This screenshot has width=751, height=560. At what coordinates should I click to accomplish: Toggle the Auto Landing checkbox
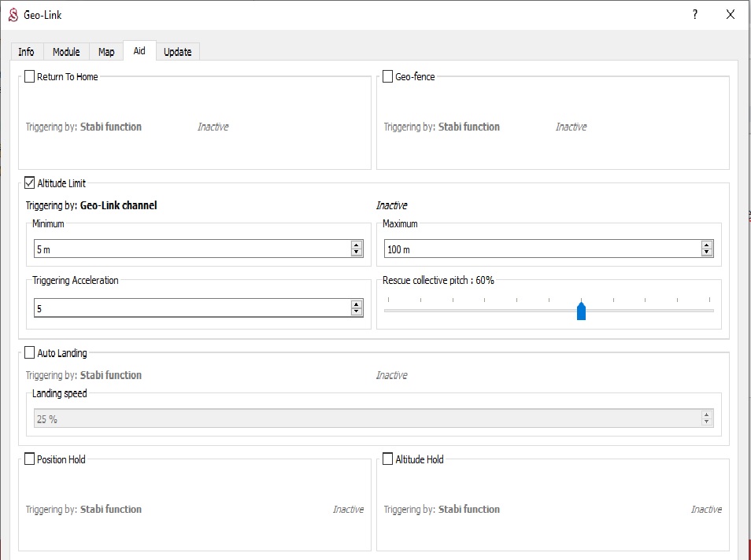(30, 353)
